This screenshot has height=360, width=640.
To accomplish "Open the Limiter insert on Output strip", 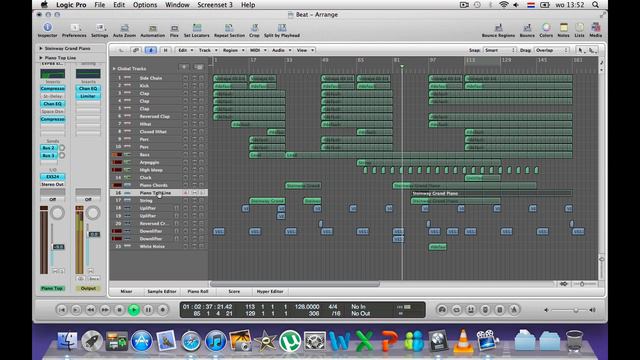I will pos(88,96).
